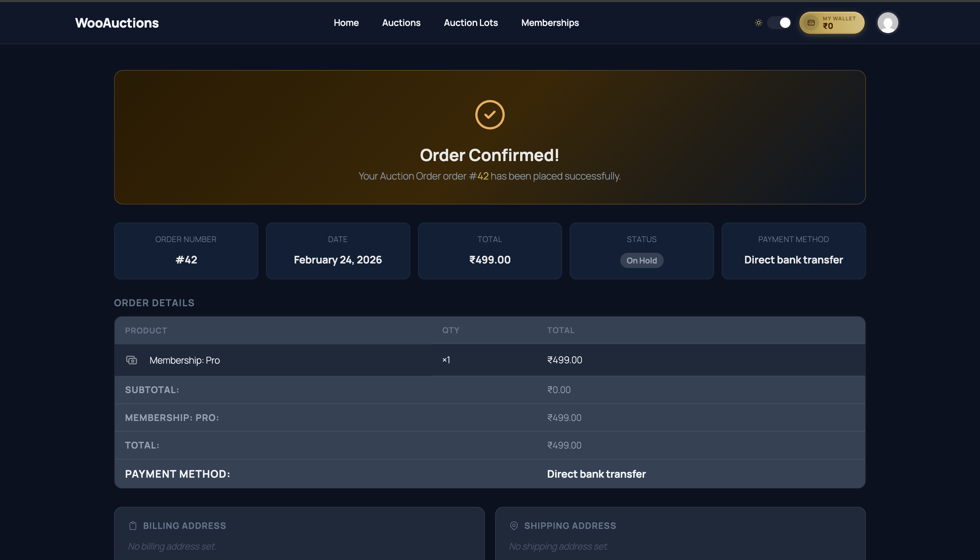Click the card icon beside Membership: Pro

(132, 360)
